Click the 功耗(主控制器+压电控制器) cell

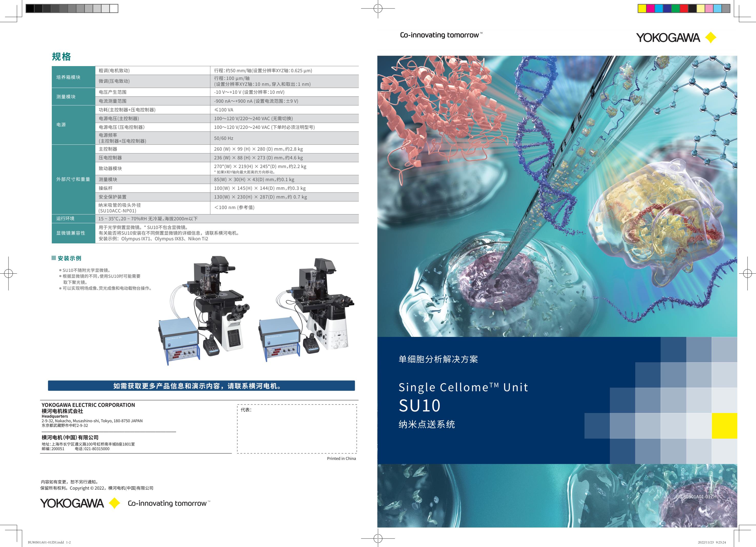click(x=153, y=110)
